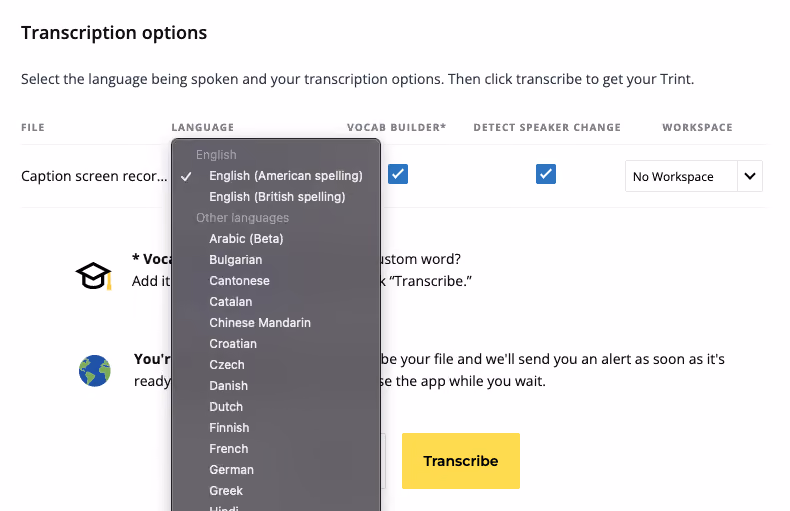Click the yellow Transcribe button
This screenshot has width=790, height=511.
pyautogui.click(x=461, y=461)
